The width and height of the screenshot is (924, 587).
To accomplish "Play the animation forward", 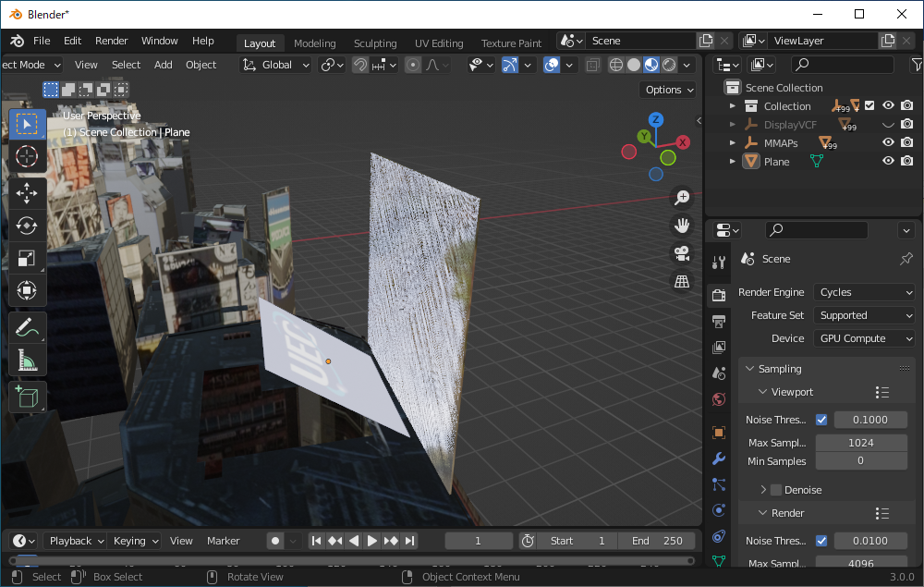I will (x=371, y=541).
